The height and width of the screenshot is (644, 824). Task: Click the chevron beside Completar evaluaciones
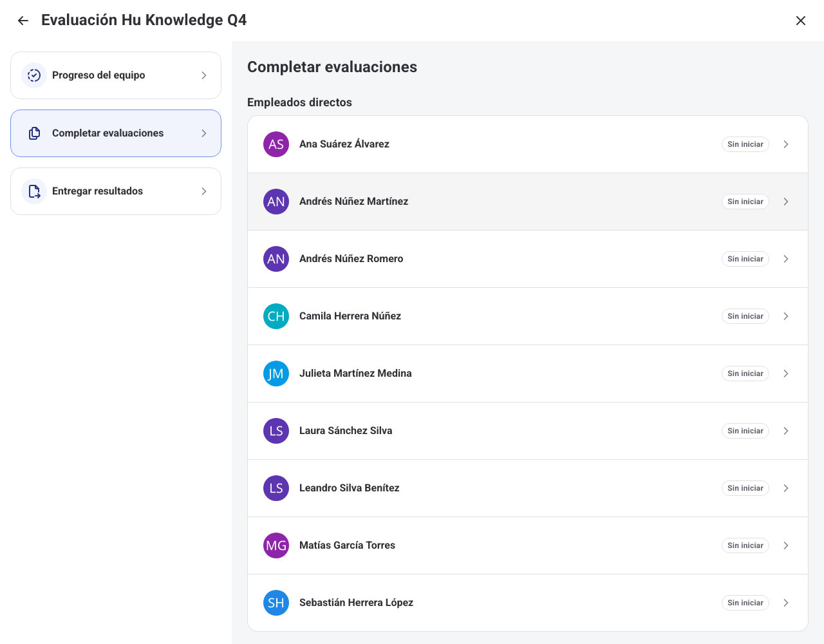[204, 133]
